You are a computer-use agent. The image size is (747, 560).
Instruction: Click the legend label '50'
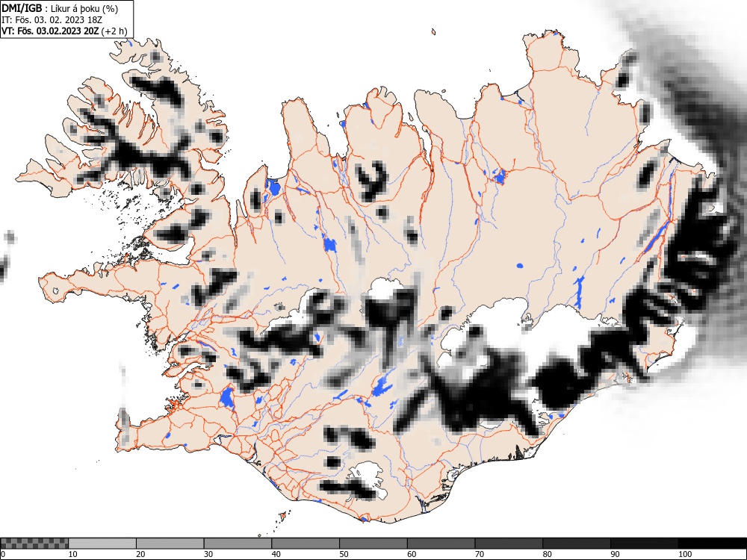pos(344,554)
